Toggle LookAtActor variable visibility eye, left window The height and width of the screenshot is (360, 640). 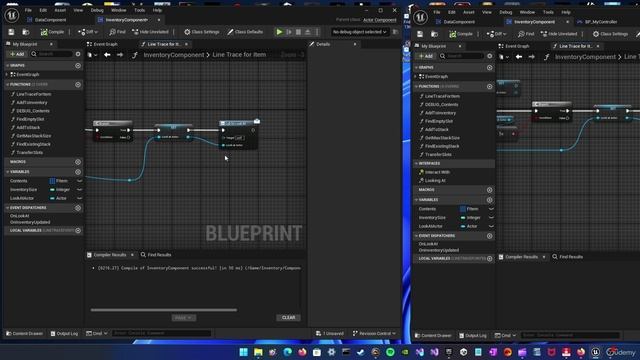tap(80, 198)
